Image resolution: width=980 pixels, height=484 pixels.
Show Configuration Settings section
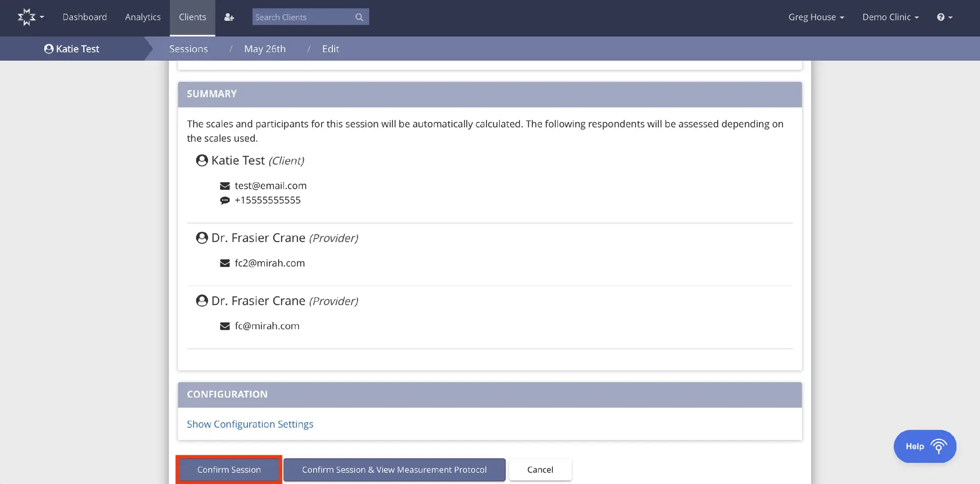[x=250, y=424]
